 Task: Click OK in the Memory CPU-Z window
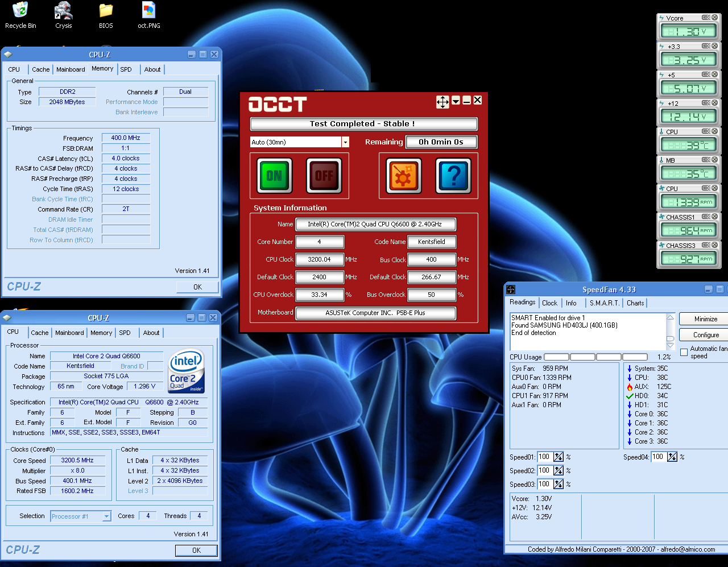coord(197,287)
